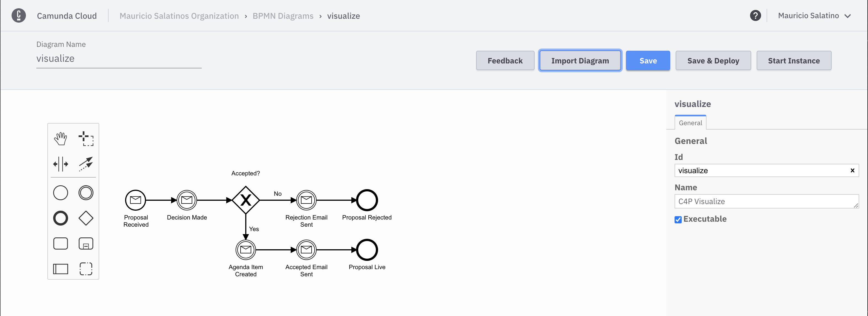
Task: Click the start event circle icon
Action: tap(60, 193)
